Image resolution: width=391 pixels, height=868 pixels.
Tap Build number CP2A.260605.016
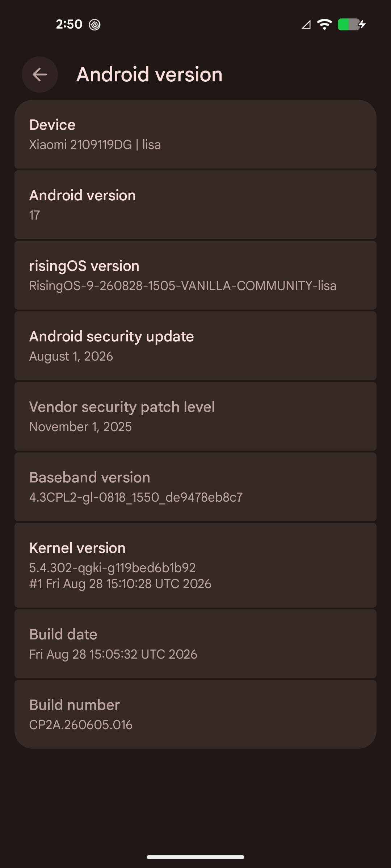195,714
